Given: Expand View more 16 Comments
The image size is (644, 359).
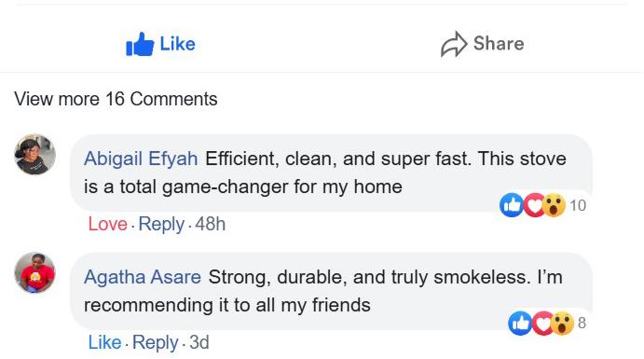Looking at the screenshot, I should tap(116, 99).
